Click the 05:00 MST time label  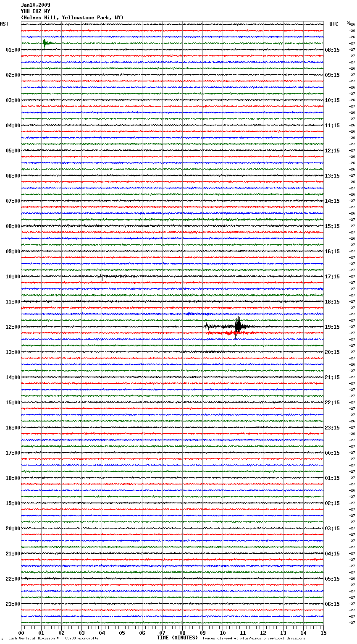[x=13, y=151]
